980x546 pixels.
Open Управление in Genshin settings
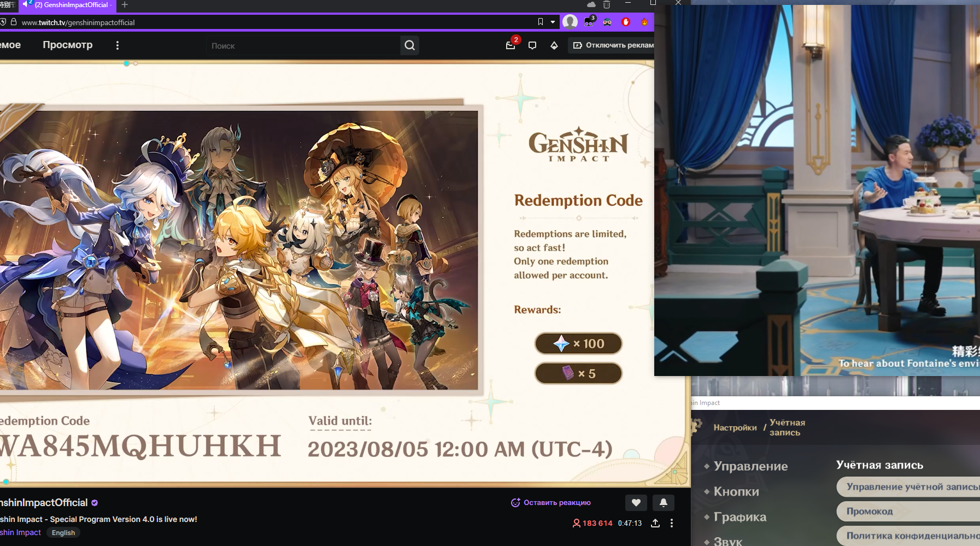[750, 466]
